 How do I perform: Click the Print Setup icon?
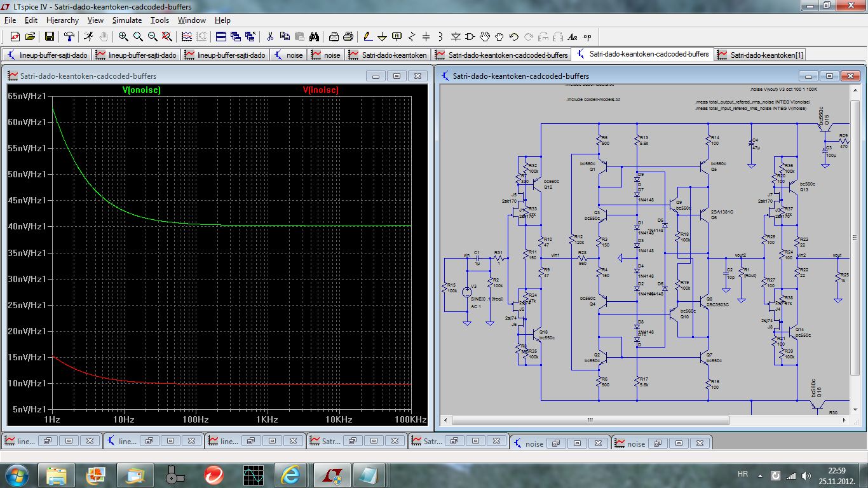[x=348, y=36]
